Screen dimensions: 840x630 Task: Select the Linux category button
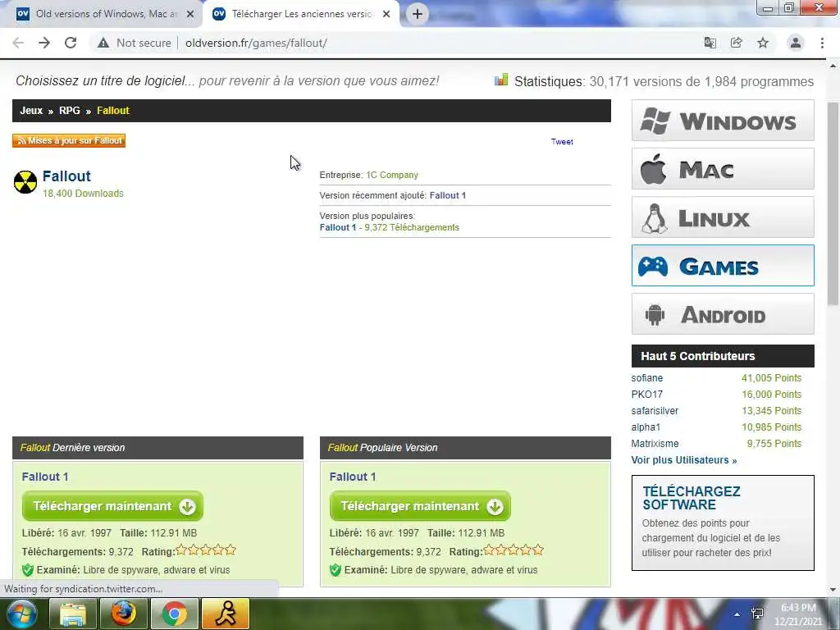click(x=723, y=217)
